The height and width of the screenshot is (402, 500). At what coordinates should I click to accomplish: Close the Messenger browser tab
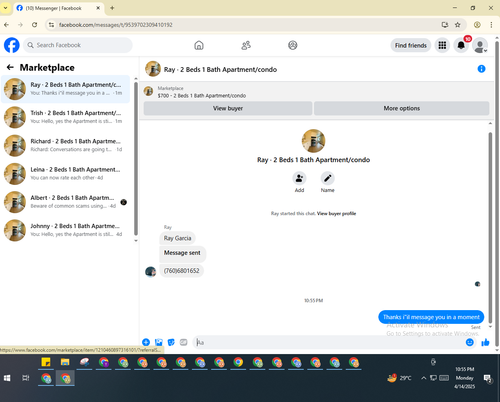click(98, 8)
